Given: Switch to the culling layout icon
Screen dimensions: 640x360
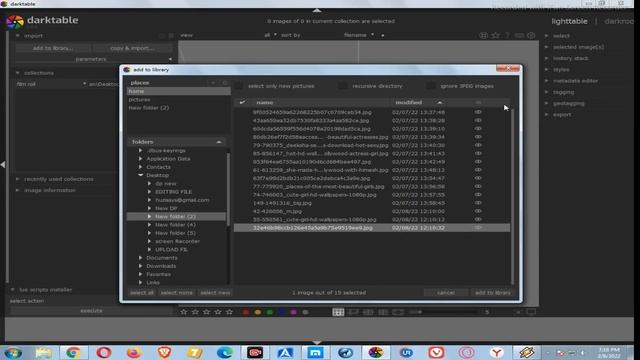Looking at the screenshot, I should tap(368, 312).
